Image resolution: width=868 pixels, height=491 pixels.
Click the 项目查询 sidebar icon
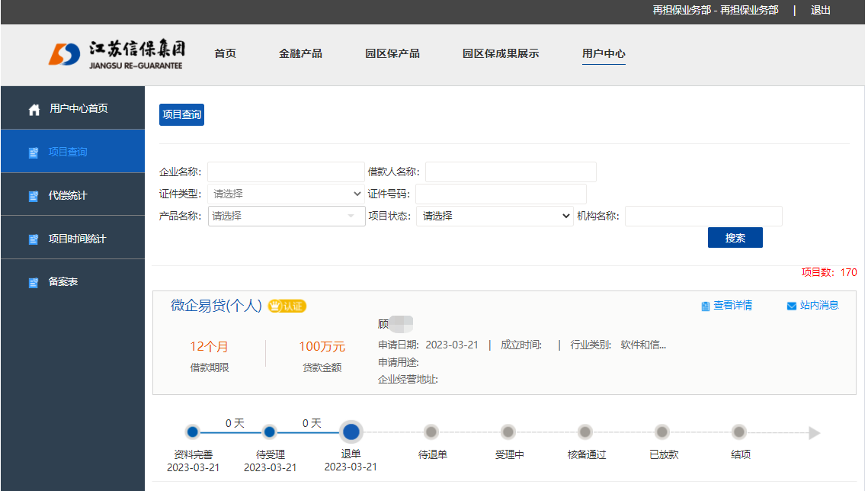[x=34, y=152]
